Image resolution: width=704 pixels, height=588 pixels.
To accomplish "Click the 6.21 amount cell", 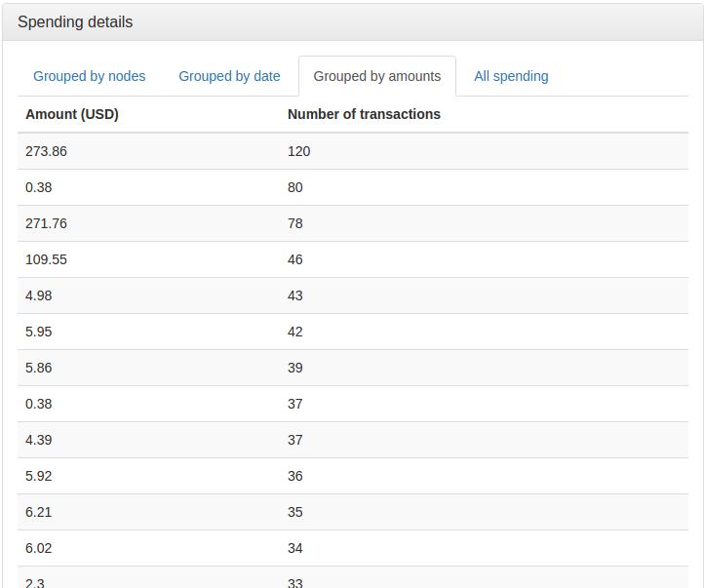I will [39, 512].
